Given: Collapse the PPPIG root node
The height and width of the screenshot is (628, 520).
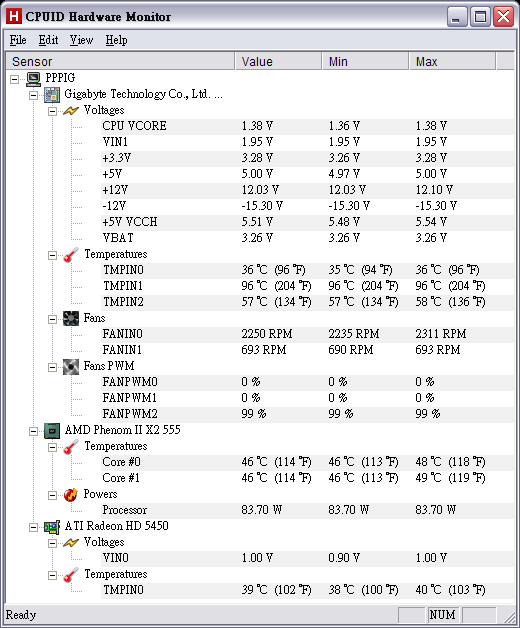Looking at the screenshot, I should point(14,79).
